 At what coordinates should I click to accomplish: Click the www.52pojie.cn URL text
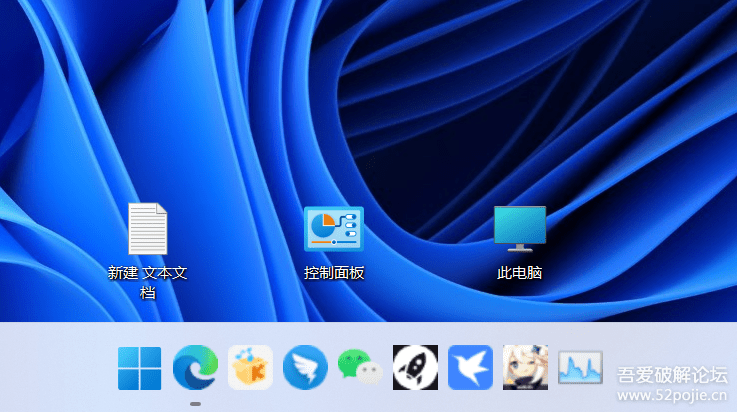[671, 397]
